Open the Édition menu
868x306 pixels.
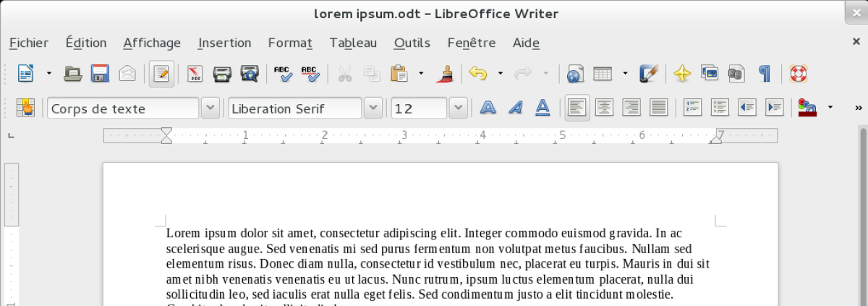(86, 43)
